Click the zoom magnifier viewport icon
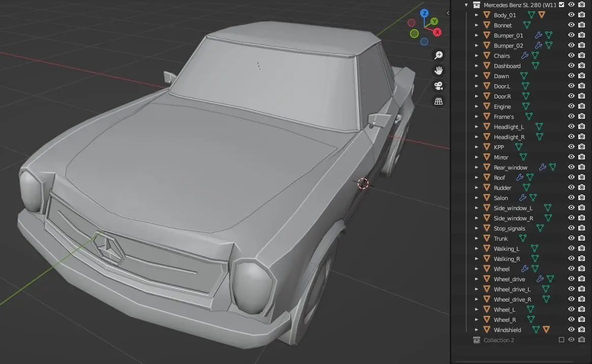The image size is (592, 364). tap(439, 55)
